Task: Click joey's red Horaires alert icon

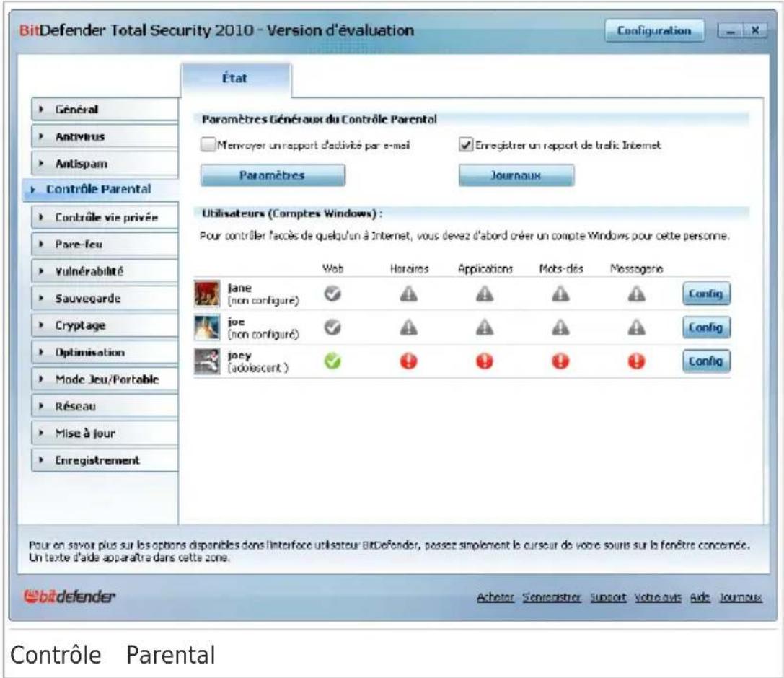Action: point(408,361)
